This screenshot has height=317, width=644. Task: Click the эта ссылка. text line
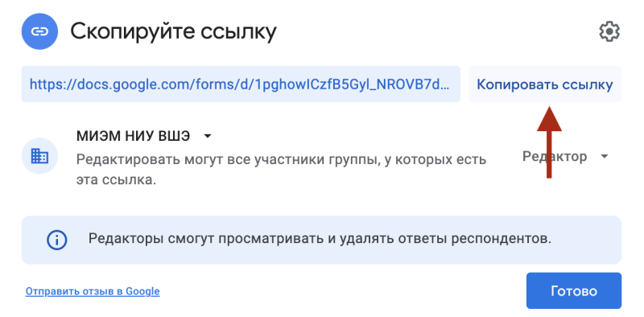tap(116, 180)
